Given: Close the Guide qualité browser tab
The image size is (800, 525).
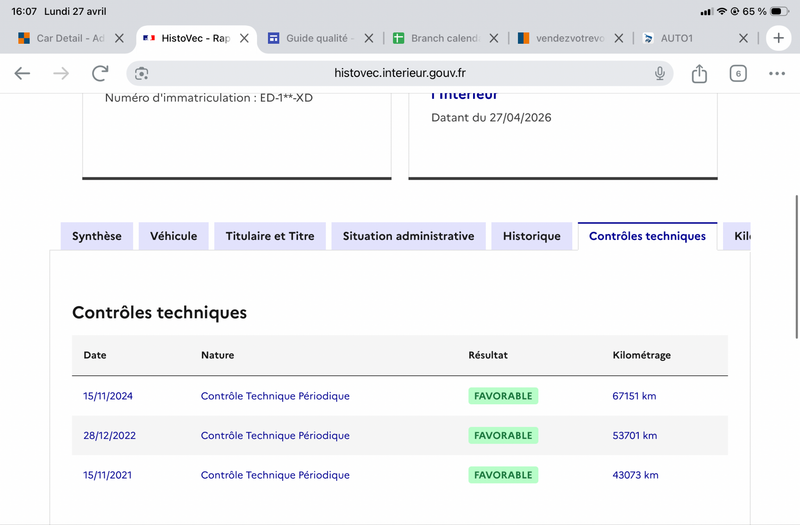Looking at the screenshot, I should [369, 38].
